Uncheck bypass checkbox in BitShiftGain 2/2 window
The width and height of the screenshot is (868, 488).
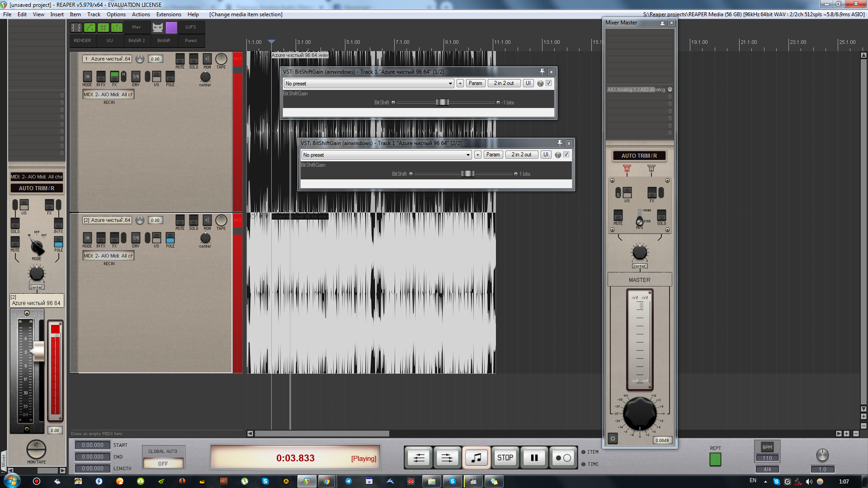click(x=566, y=155)
